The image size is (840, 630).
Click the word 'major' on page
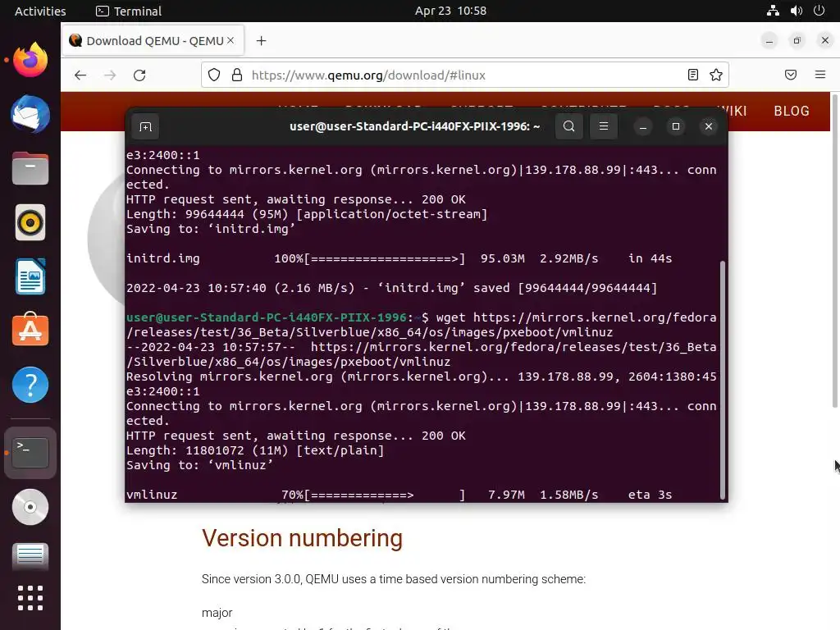(x=217, y=613)
